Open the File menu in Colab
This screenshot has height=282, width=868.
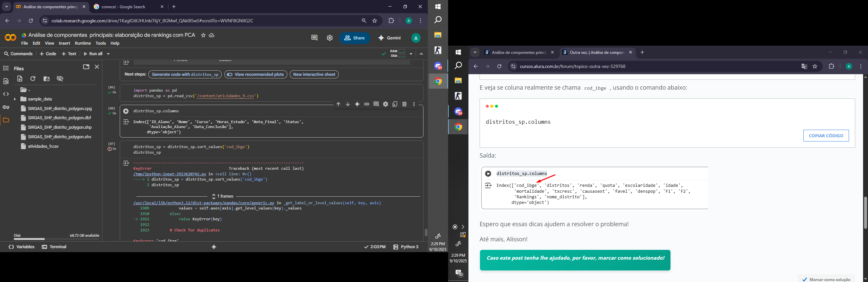coord(25,44)
